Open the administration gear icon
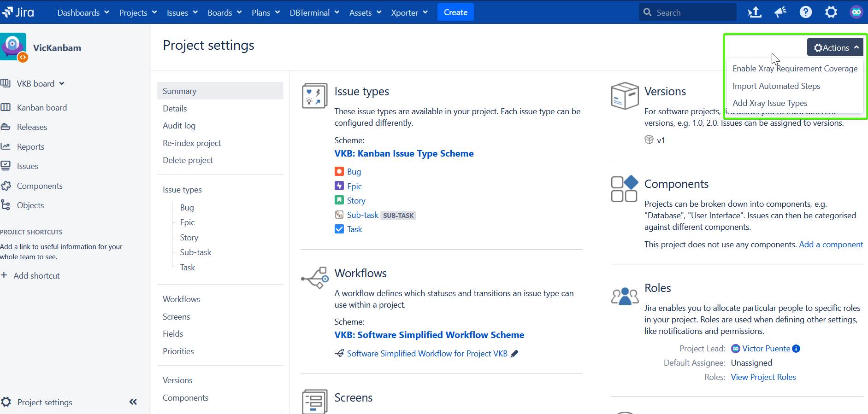The height and width of the screenshot is (414, 868). [x=831, y=12]
